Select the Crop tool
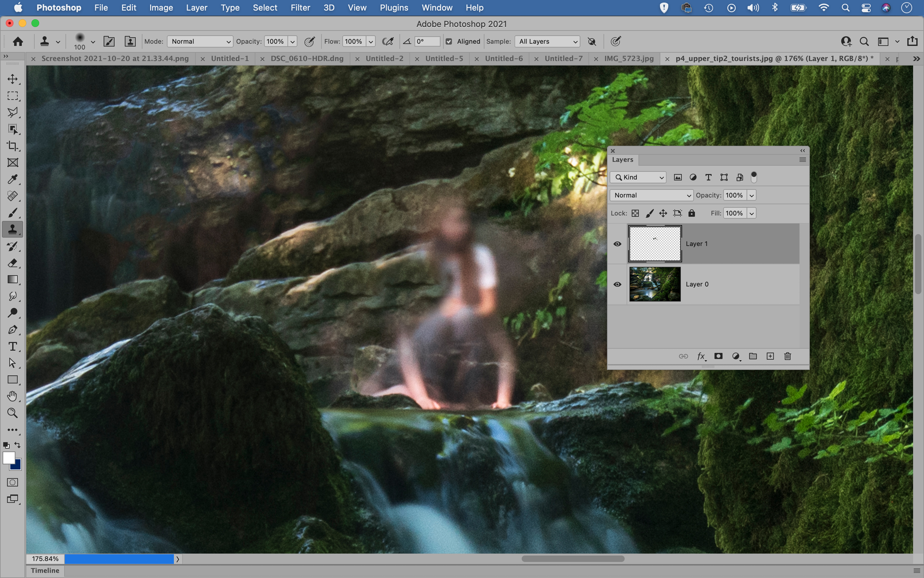924x578 pixels. (x=13, y=146)
